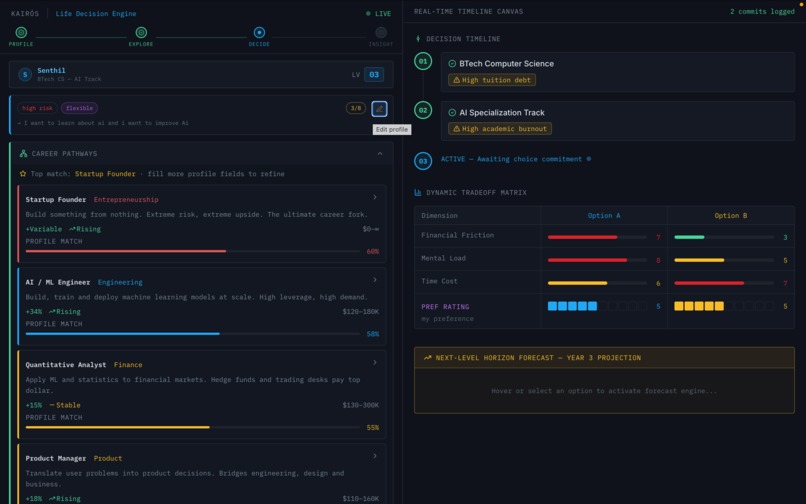806x504 pixels.
Task: Click the Senthil avatar circle
Action: (25, 75)
